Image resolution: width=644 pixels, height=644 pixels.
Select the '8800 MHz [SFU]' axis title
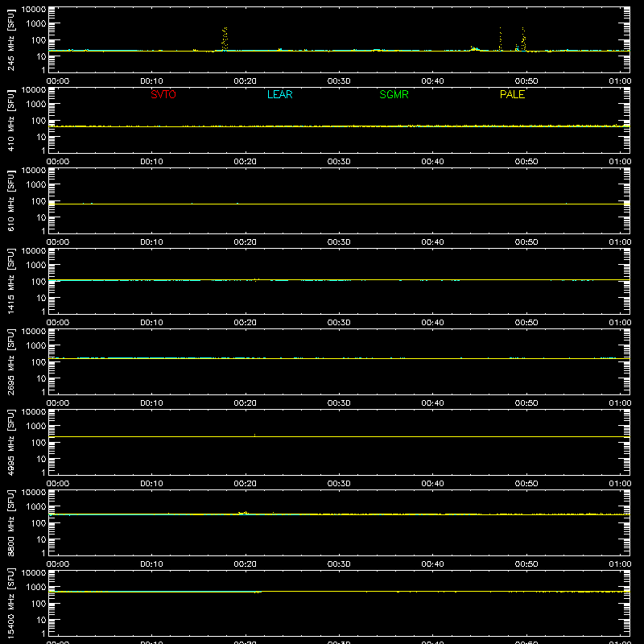pyautogui.click(x=11, y=522)
